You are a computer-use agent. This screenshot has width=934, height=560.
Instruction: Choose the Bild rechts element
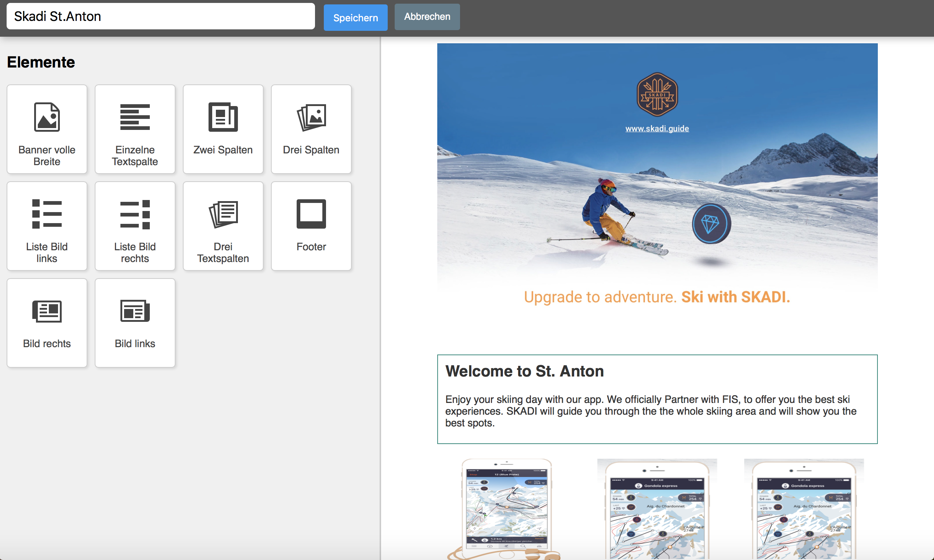click(47, 323)
